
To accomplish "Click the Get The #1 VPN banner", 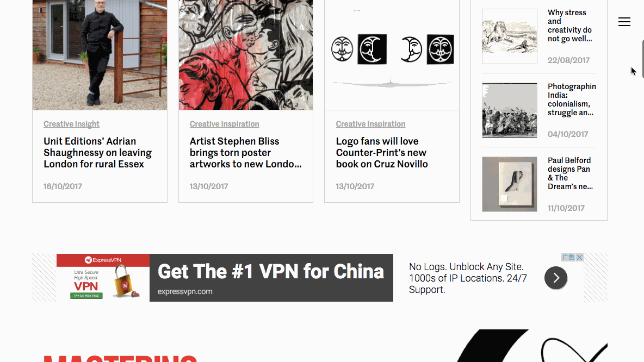I will [x=271, y=278].
